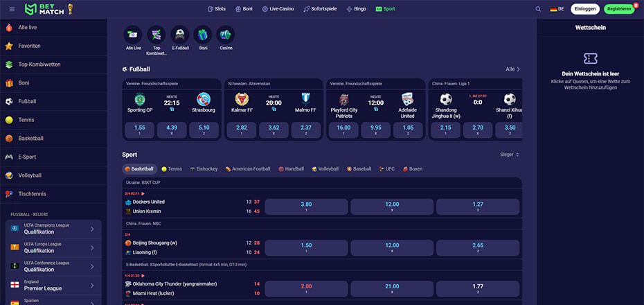The width and height of the screenshot is (644, 305).
Task: Click the Registrieren button
Action: [x=619, y=9]
